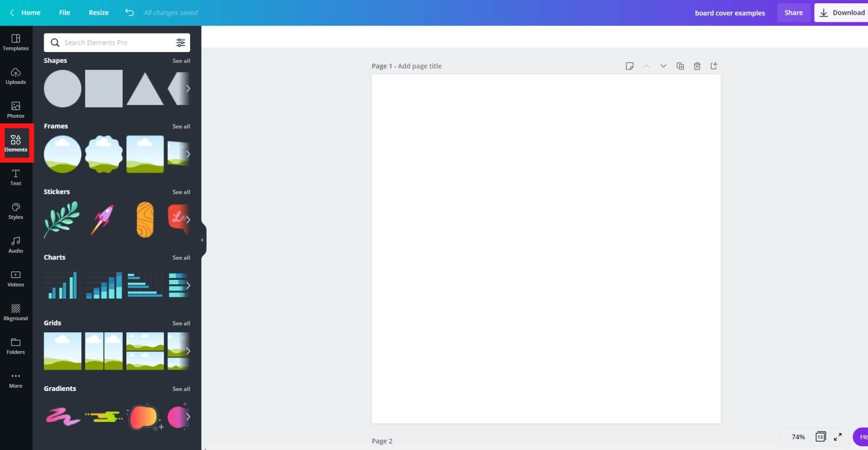The width and height of the screenshot is (868, 450).
Task: Delete page using trash icon
Action: [x=697, y=66]
